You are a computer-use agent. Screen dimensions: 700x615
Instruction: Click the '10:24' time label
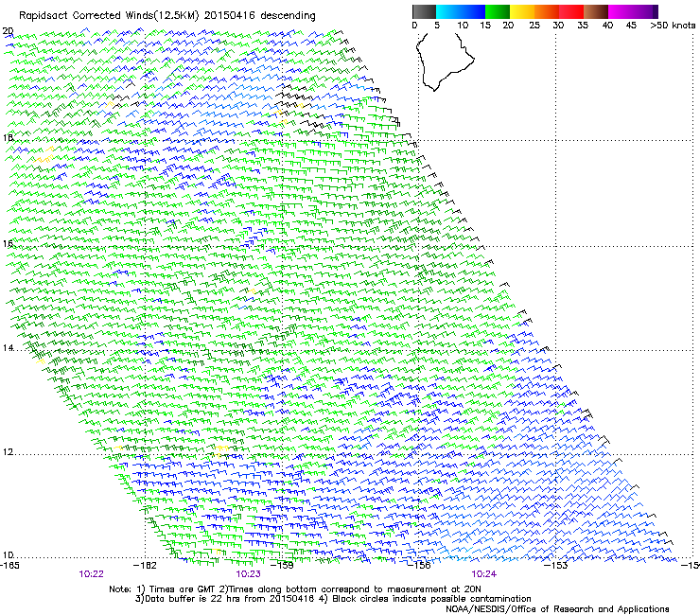(x=484, y=574)
